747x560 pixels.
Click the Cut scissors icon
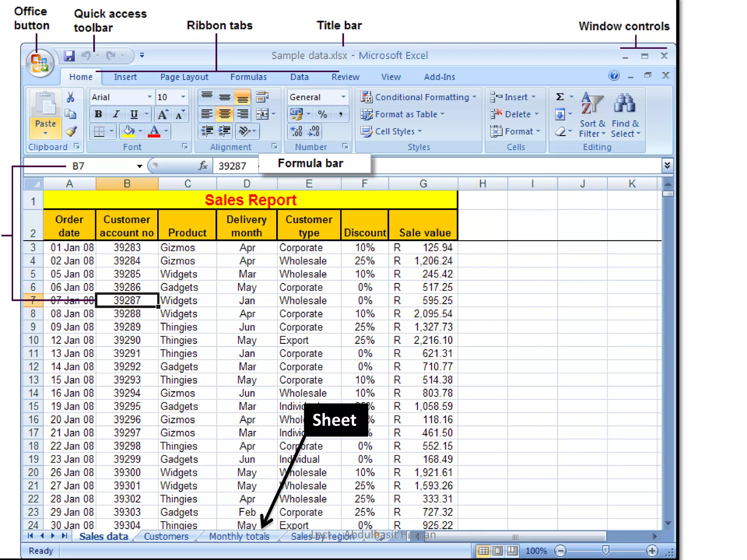point(70,97)
